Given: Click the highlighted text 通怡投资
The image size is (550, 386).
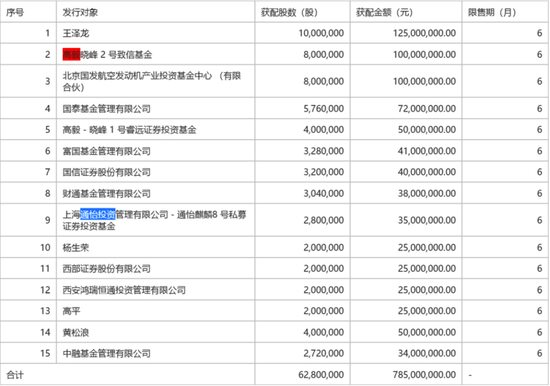Looking at the screenshot, I should click(98, 214).
